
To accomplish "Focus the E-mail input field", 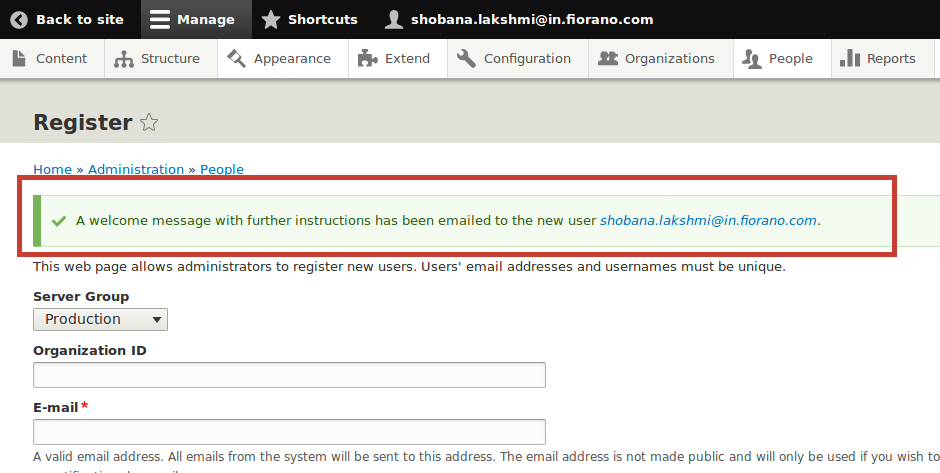I will click(289, 432).
